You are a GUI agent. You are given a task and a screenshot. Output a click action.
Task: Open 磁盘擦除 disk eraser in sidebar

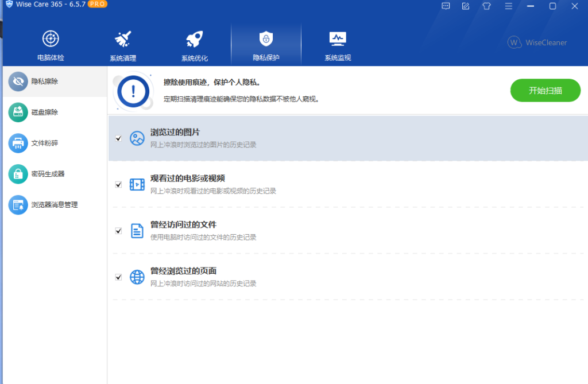55,112
